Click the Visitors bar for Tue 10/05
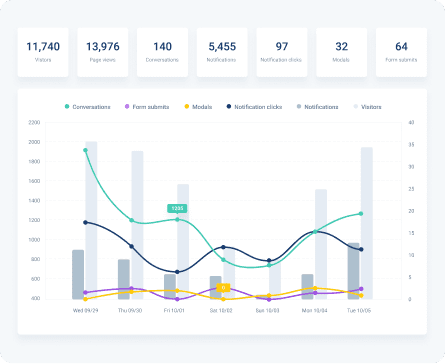Image resolution: width=445 pixels, height=364 pixels. pyautogui.click(x=367, y=223)
